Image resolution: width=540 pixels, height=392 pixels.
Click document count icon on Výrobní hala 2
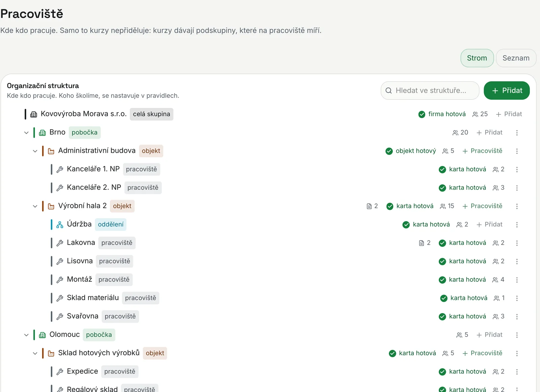pos(369,206)
